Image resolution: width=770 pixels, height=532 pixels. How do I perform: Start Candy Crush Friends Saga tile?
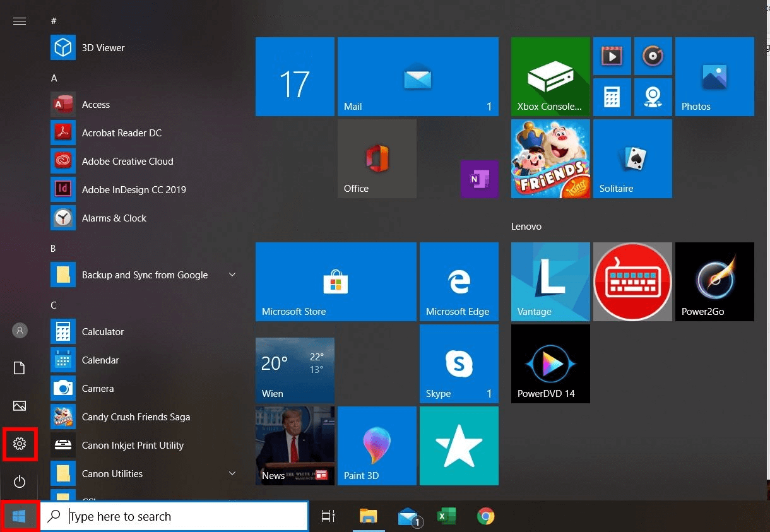pos(136,417)
